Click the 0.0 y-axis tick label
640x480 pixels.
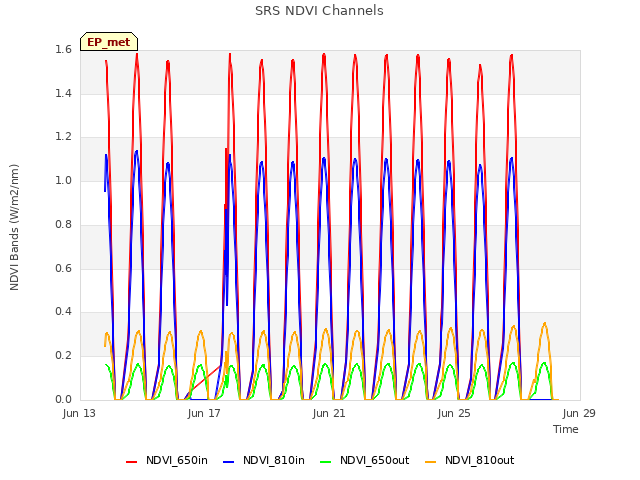(x=63, y=399)
